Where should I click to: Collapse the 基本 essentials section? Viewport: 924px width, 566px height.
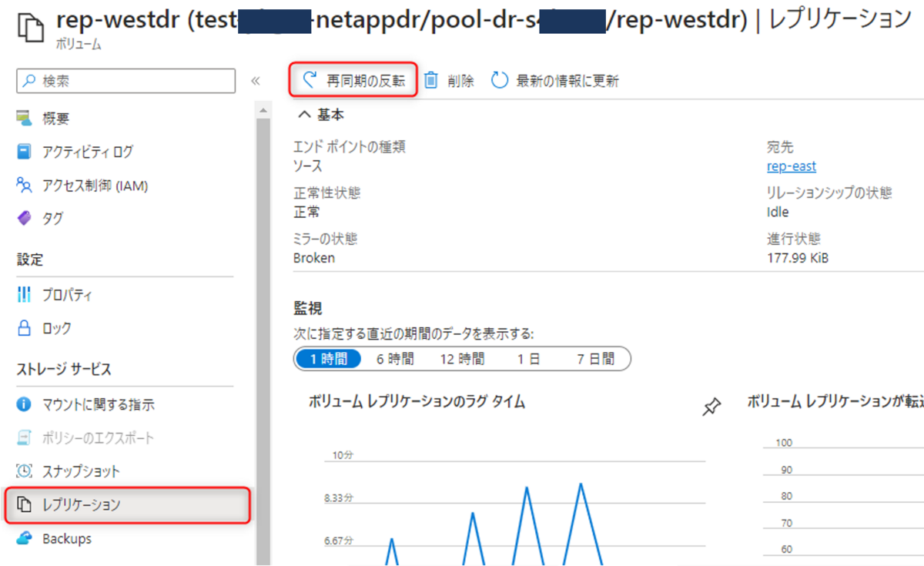321,115
